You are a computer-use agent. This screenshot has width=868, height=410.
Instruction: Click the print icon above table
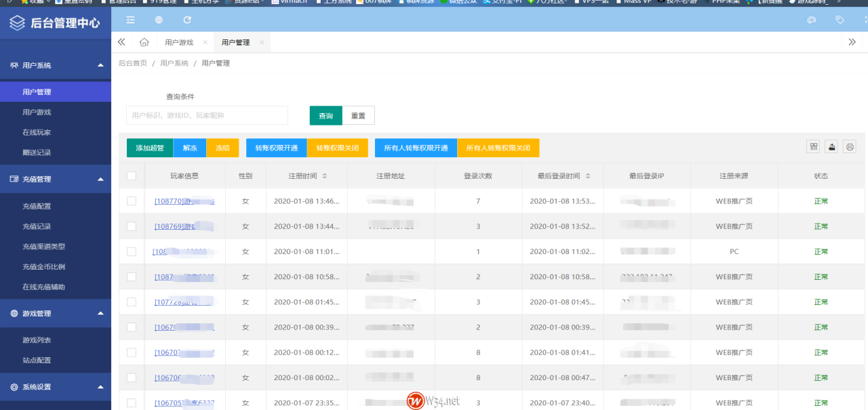tap(849, 147)
